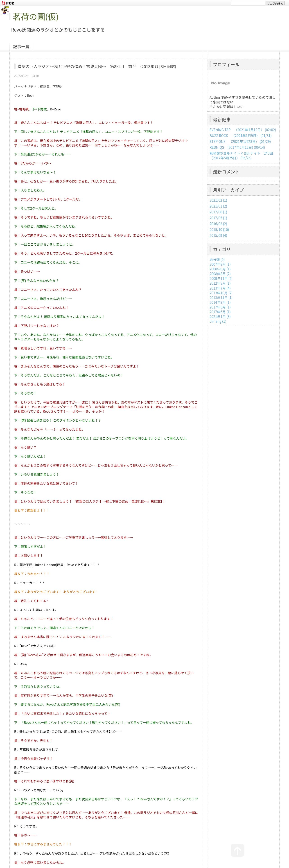Open the 進撃の巨人ラジオ 第8回目 article title
Screen dimensions: 289x868
pyautogui.click(x=97, y=66)
